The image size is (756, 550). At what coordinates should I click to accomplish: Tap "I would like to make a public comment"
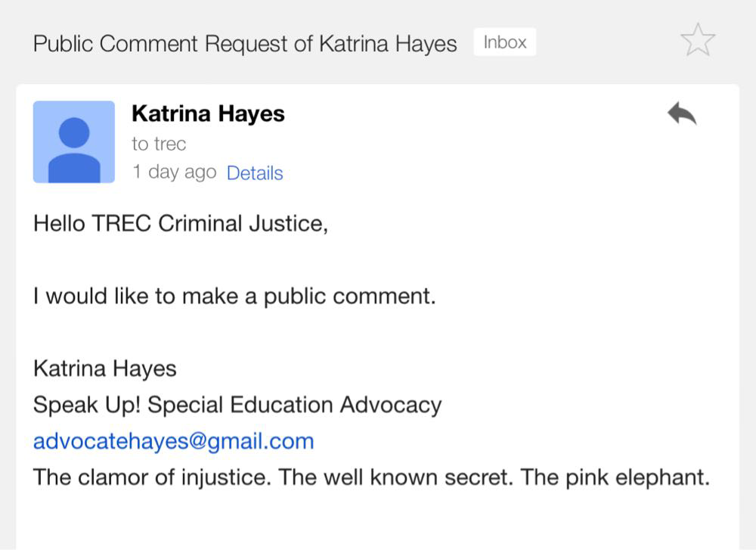234,297
